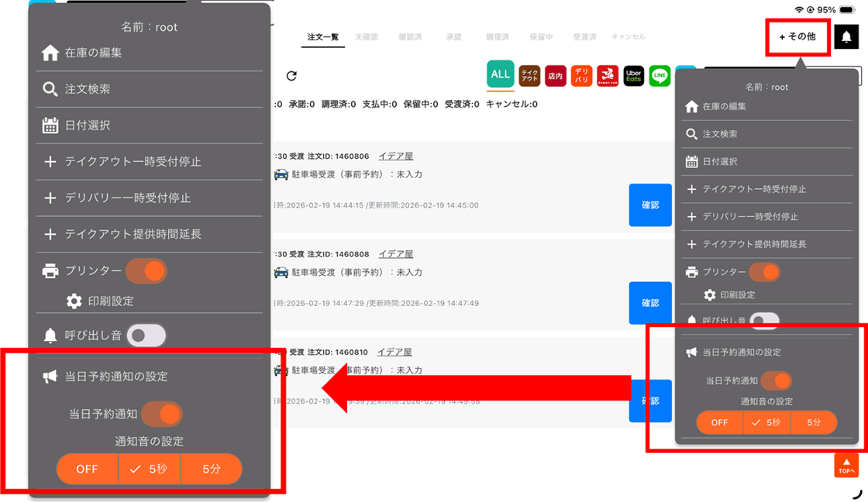
Task: Select the brown テイクアウト filter icon
Action: pyautogui.click(x=529, y=75)
